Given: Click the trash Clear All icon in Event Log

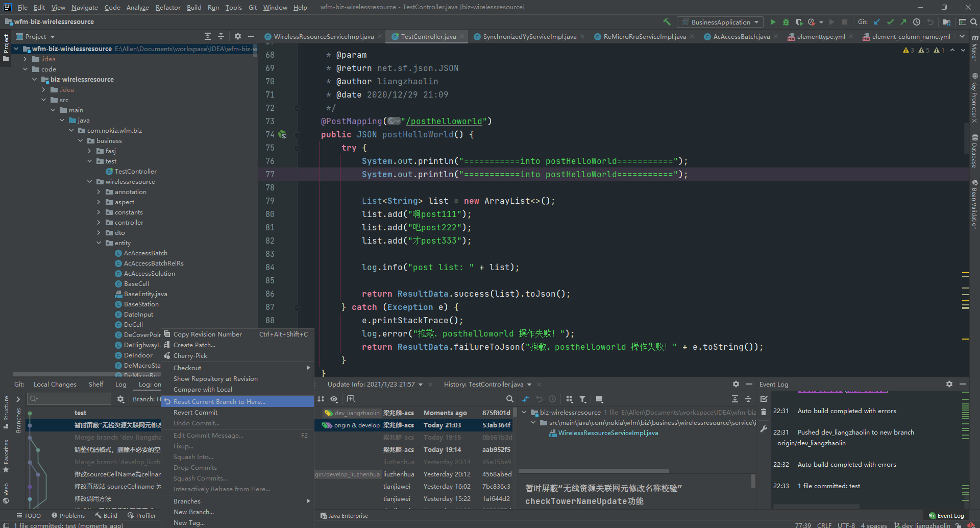Looking at the screenshot, I should (x=764, y=412).
